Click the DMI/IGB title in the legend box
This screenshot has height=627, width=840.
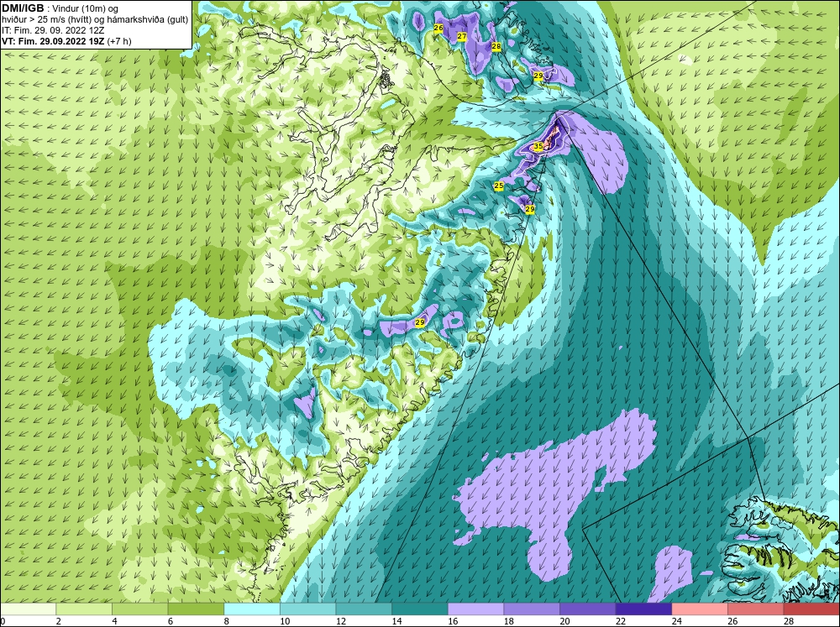point(23,8)
